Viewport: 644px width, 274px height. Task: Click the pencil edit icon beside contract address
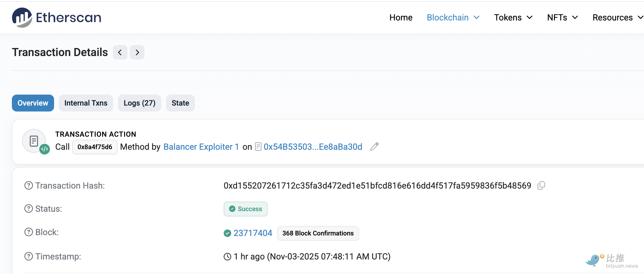click(374, 146)
